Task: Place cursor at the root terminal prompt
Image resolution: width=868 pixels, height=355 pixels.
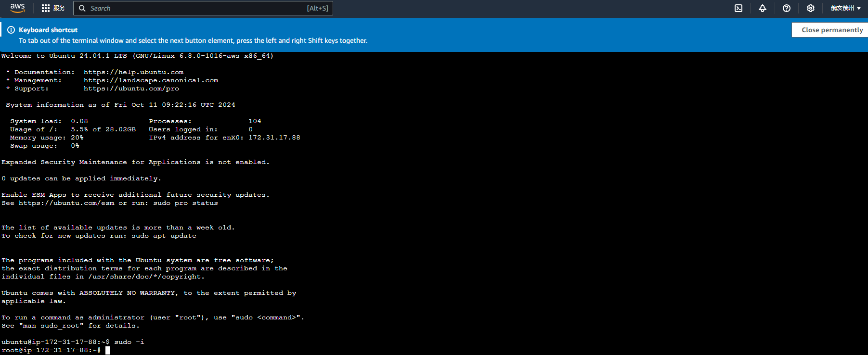Action: tap(107, 350)
